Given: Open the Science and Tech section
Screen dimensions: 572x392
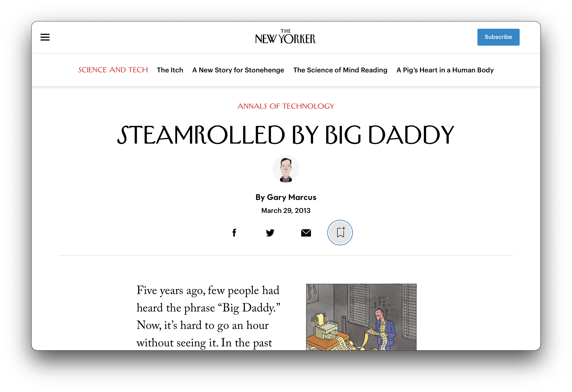Looking at the screenshot, I should click(113, 70).
